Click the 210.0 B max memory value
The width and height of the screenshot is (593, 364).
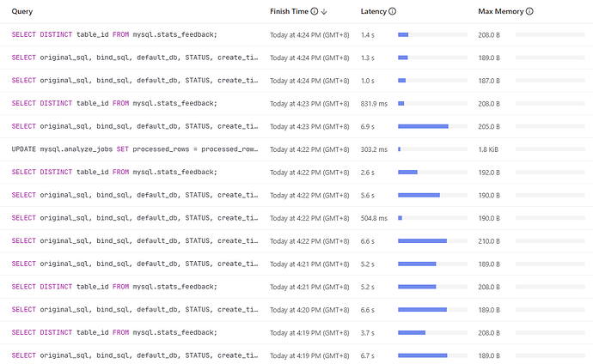[489, 240]
